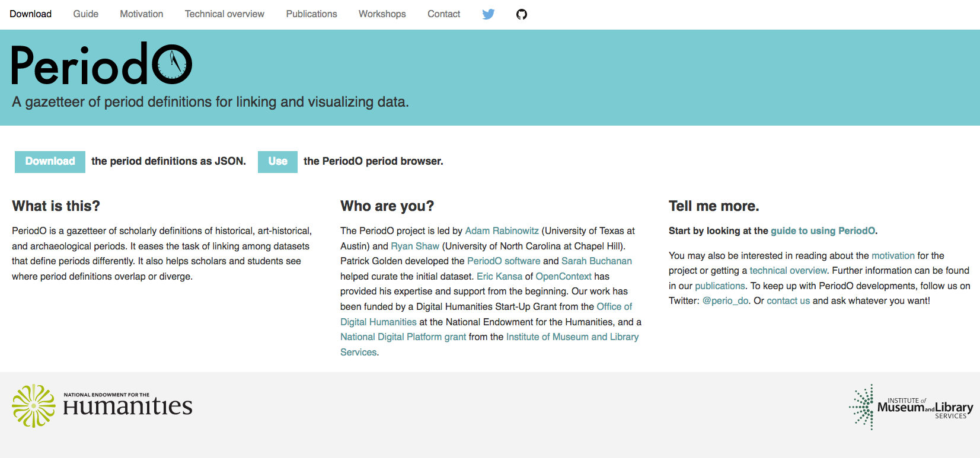Open Publications in the top navigation
Viewport: 980px width, 458px height.
tap(312, 14)
